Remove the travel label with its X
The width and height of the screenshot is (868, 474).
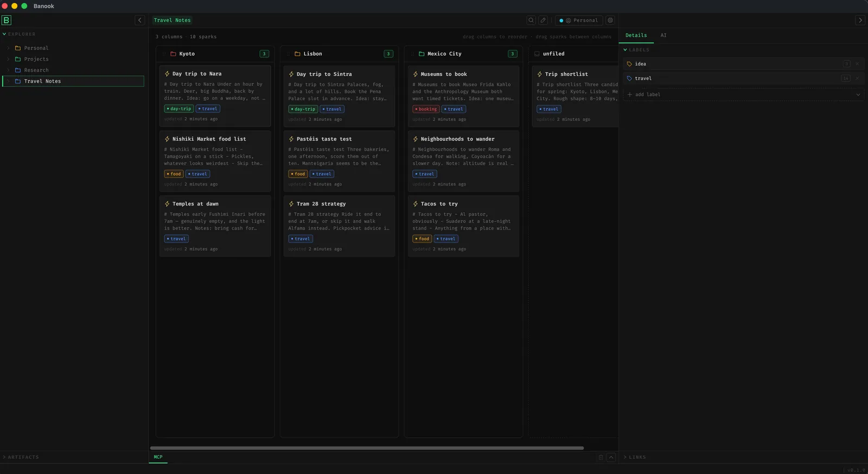[x=857, y=79]
